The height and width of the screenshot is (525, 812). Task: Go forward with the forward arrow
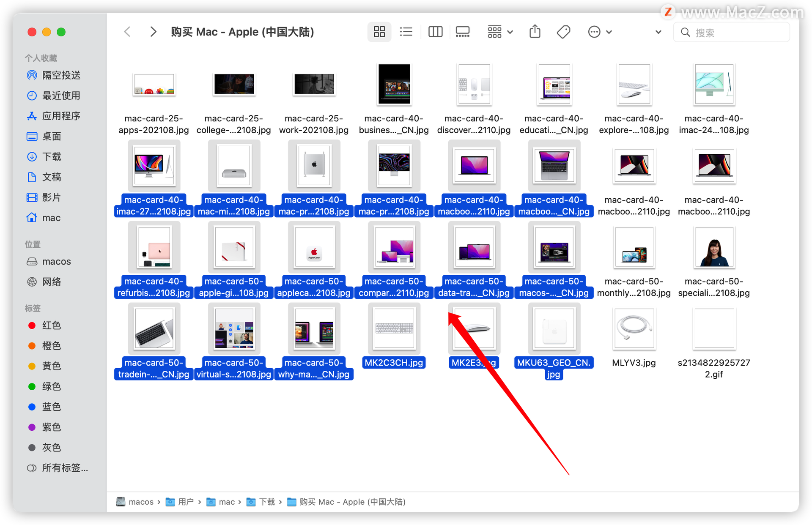click(153, 32)
